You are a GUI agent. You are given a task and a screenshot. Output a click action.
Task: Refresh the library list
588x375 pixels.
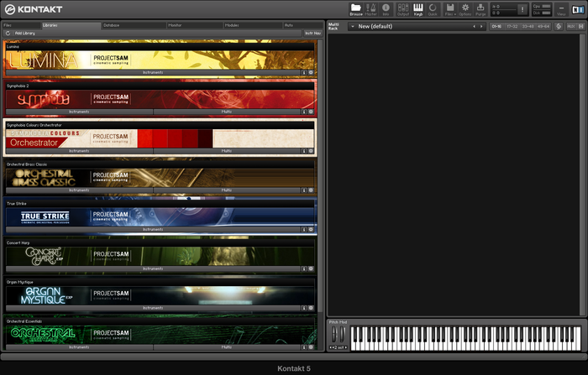point(8,33)
